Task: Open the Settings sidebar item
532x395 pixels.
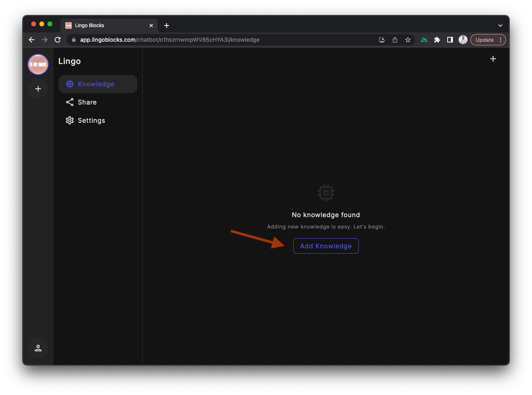Action: (91, 120)
